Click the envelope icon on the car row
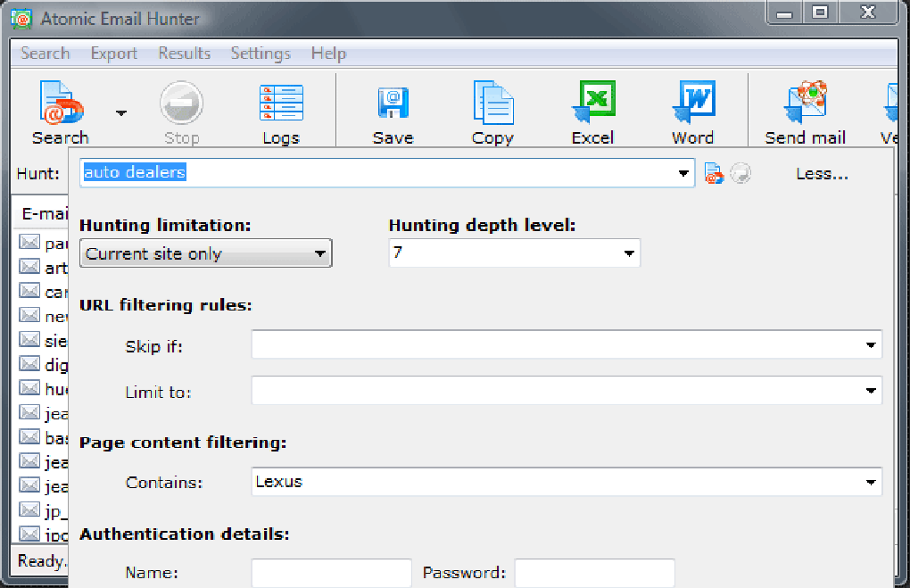910x588 pixels. pyautogui.click(x=29, y=291)
